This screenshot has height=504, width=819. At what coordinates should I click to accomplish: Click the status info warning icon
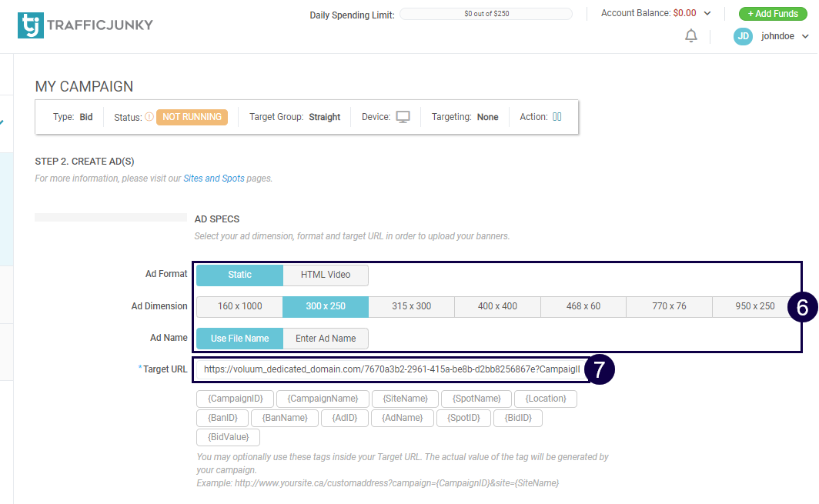pyautogui.click(x=149, y=117)
